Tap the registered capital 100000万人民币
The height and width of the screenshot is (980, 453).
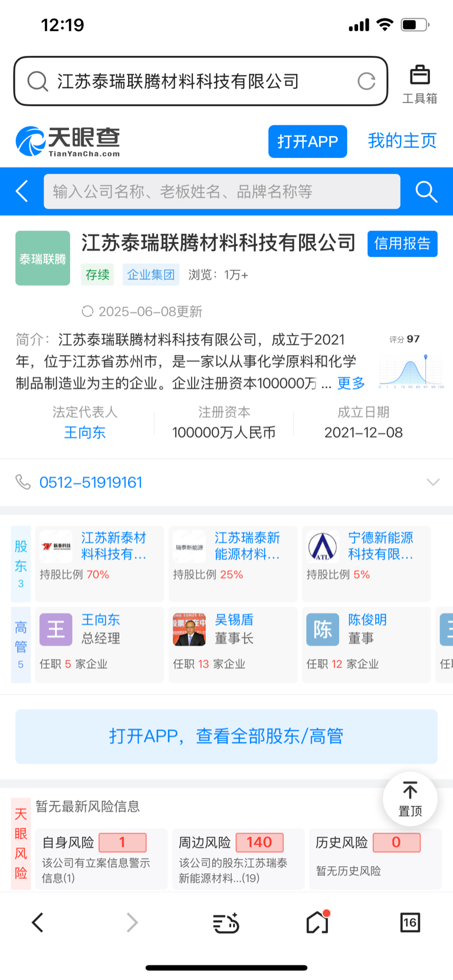pyautogui.click(x=224, y=433)
